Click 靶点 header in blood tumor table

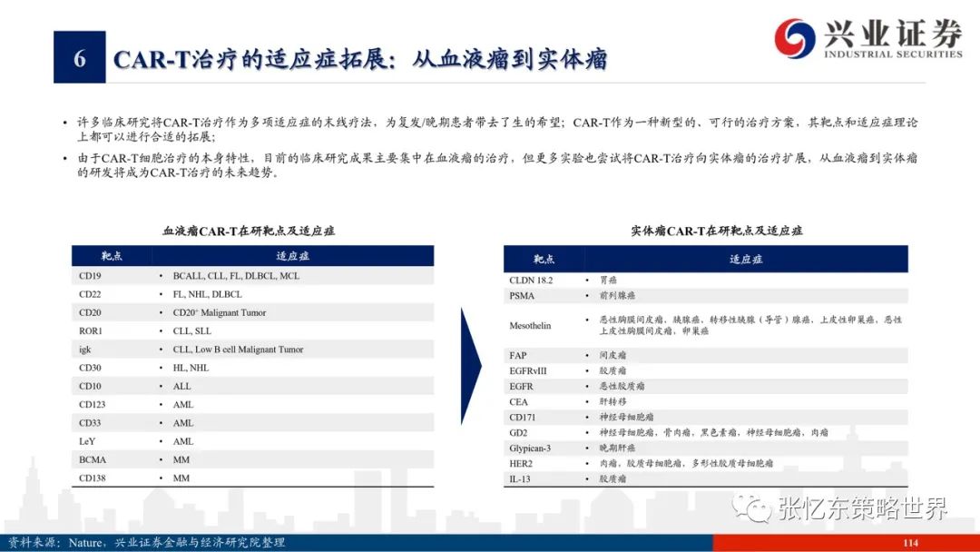pyautogui.click(x=112, y=256)
